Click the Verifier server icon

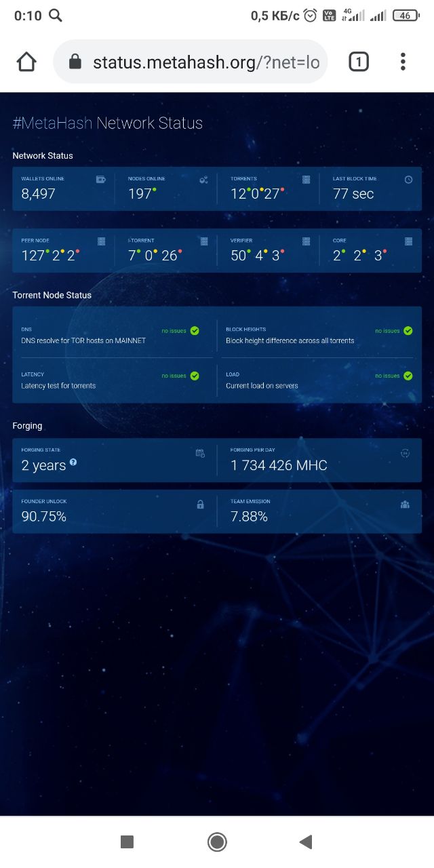coord(306,241)
